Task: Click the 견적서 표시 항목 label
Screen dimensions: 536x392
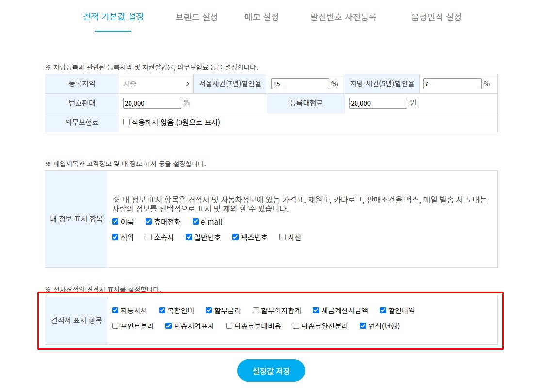Action: (x=77, y=320)
